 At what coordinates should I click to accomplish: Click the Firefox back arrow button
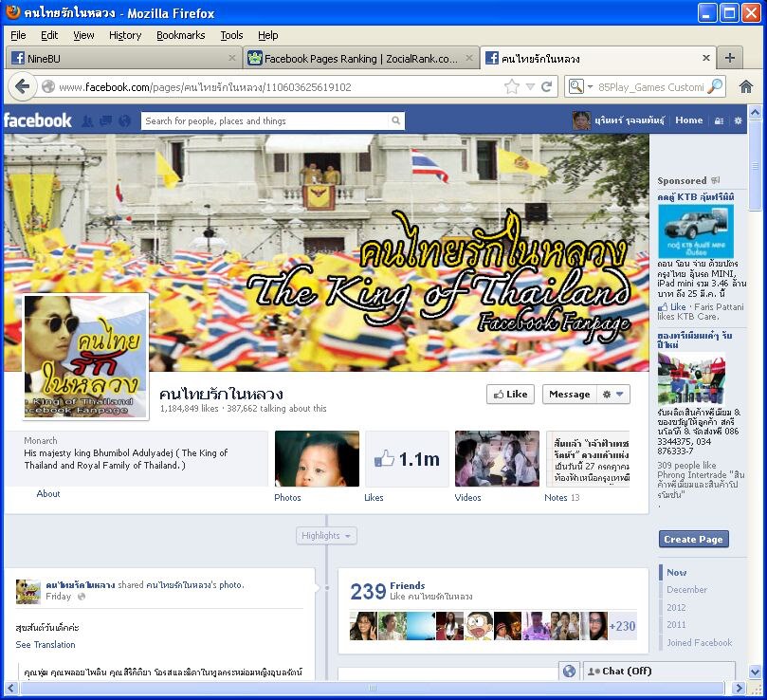[x=23, y=86]
